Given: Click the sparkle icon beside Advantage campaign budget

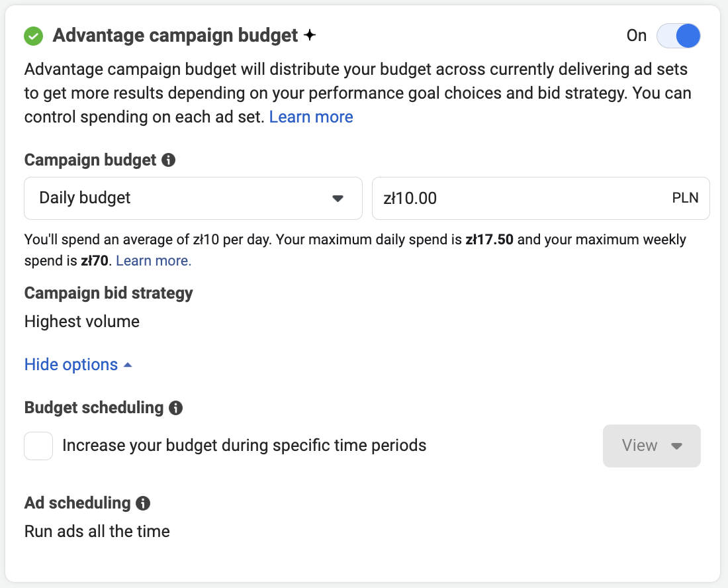Looking at the screenshot, I should pos(309,36).
